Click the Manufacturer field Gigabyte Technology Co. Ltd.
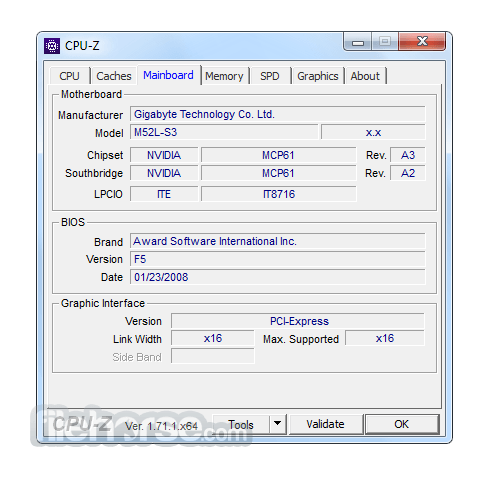 pos(277,114)
